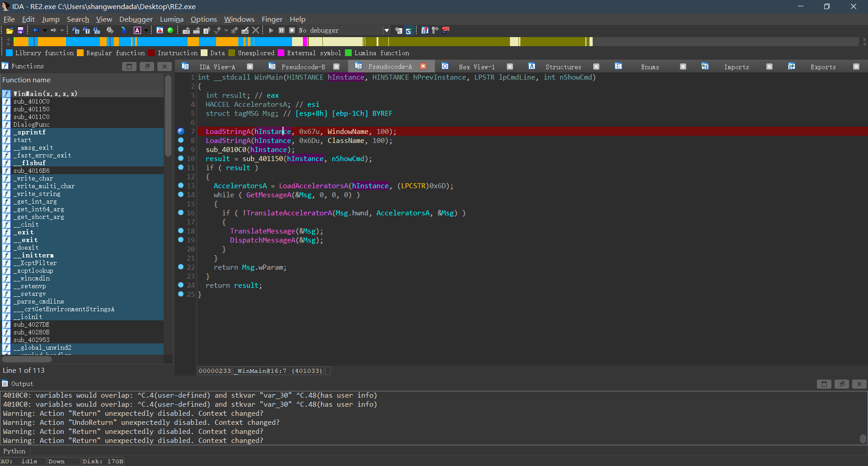868x466 pixels.
Task: Click the red A text search icon
Action: tap(160, 30)
